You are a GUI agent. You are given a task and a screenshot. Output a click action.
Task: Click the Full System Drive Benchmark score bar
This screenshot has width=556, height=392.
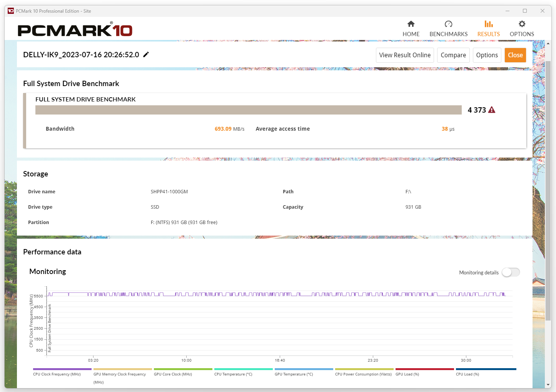249,110
